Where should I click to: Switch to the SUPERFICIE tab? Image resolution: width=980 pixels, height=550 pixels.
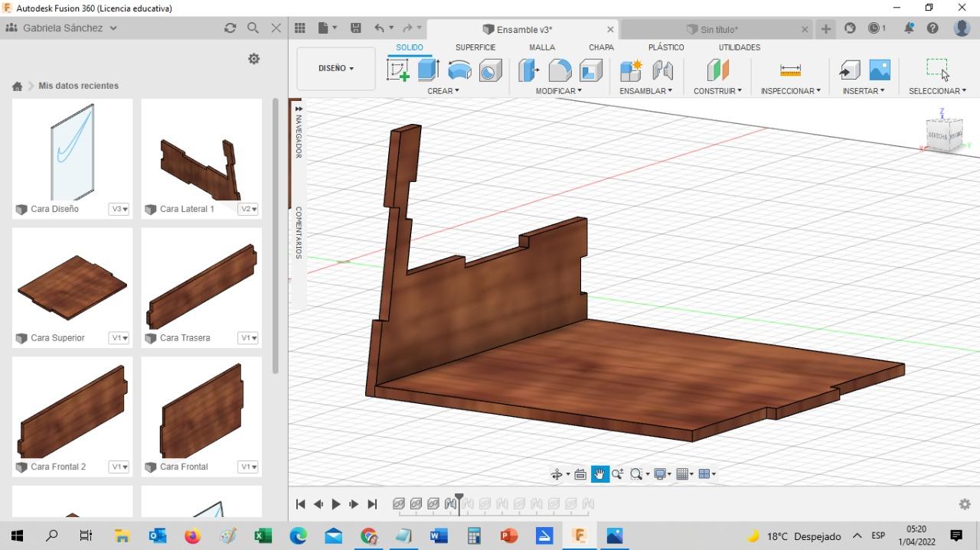tap(475, 47)
